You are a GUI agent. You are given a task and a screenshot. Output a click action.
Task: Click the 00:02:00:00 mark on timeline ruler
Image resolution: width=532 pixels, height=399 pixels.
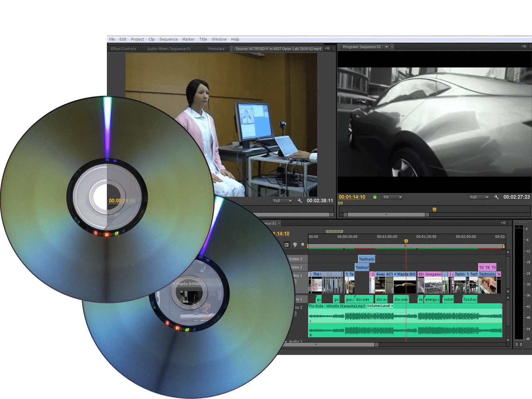tap(466, 237)
